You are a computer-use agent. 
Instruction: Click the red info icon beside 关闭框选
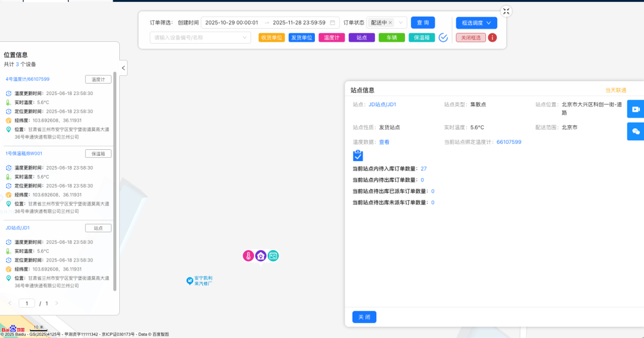[x=492, y=38]
